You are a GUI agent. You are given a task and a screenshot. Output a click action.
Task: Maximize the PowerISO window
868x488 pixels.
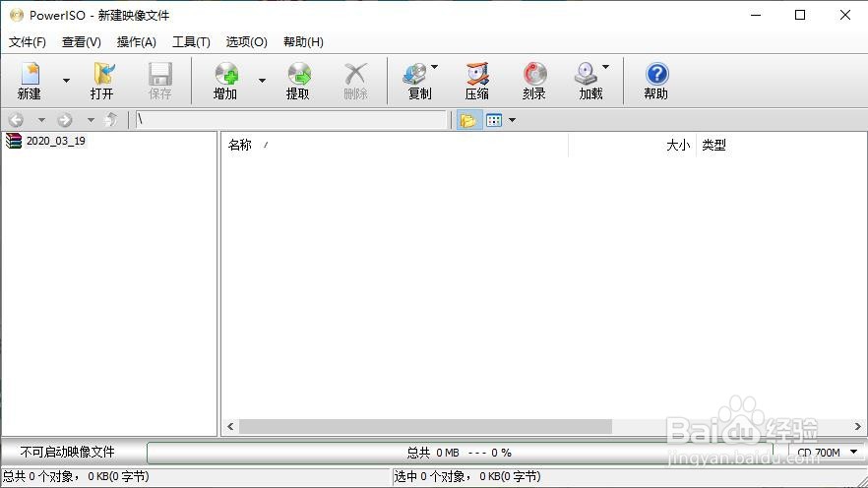coord(800,15)
